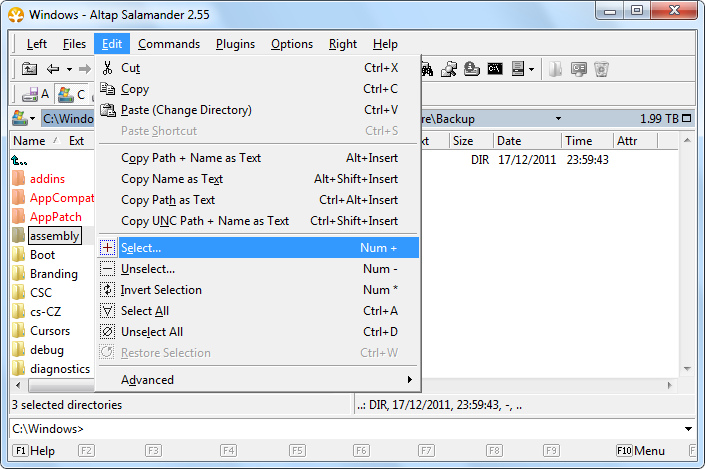Open the Help menu

385,44
